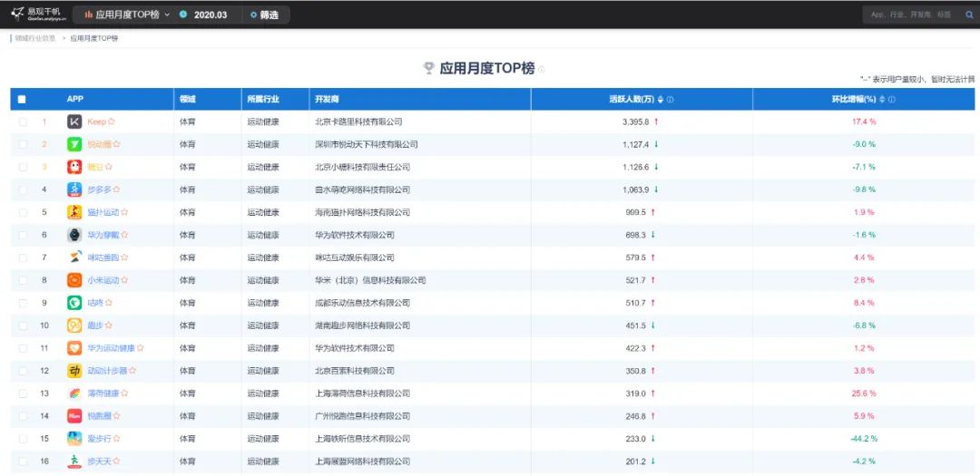Screen dimensions: 980x476
Task: Click the 猫扑运动 app icon
Action: click(74, 212)
